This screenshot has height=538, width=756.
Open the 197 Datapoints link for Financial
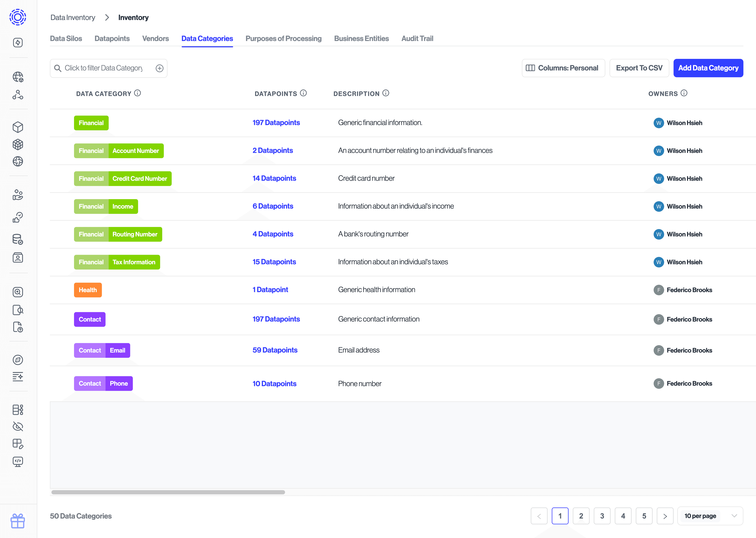click(276, 123)
